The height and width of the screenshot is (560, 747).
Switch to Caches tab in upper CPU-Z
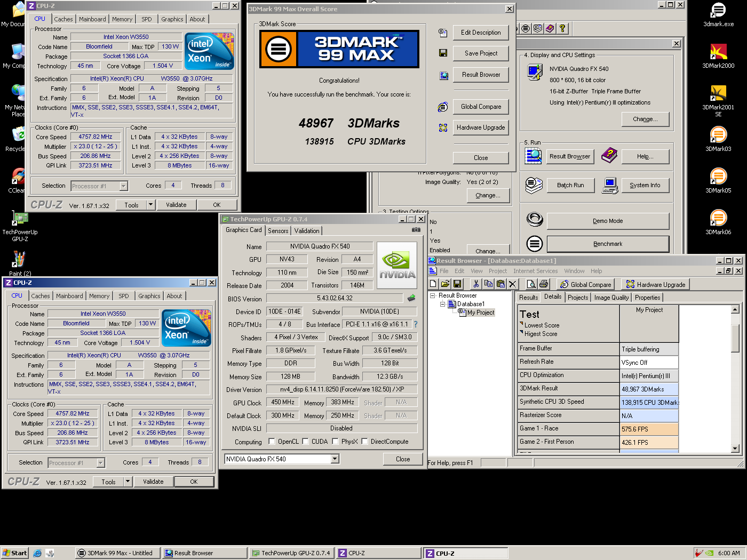(63, 19)
